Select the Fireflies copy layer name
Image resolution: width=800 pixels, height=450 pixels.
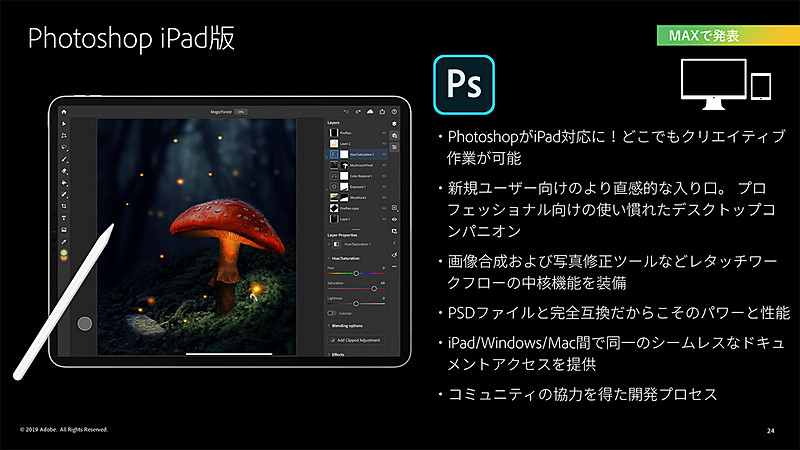tap(349, 209)
